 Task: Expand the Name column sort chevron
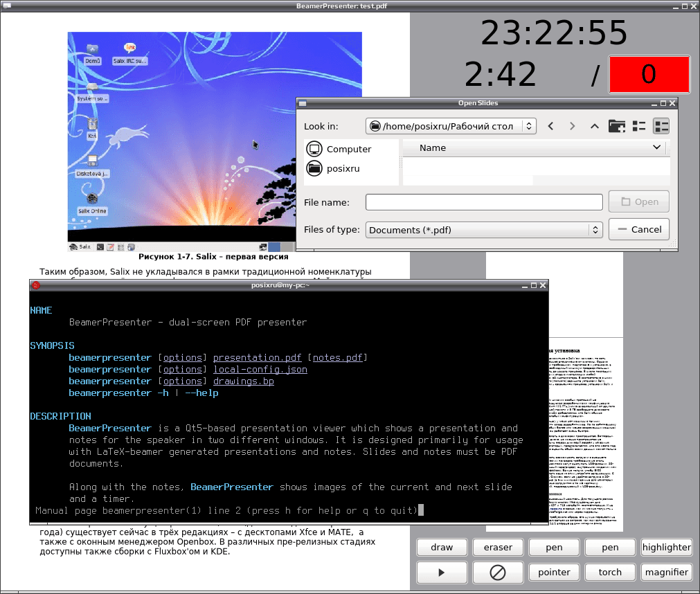(x=656, y=147)
